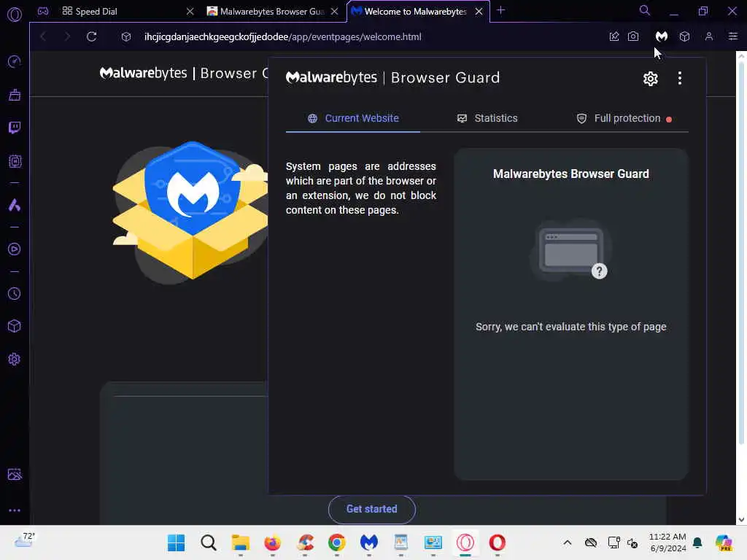747x560 pixels.
Task: Click the scroll down arrow on page scrollbar
Action: click(741, 520)
